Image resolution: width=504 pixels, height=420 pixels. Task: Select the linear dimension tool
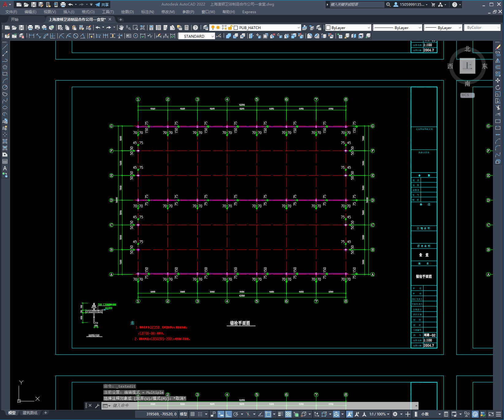click(x=31, y=36)
